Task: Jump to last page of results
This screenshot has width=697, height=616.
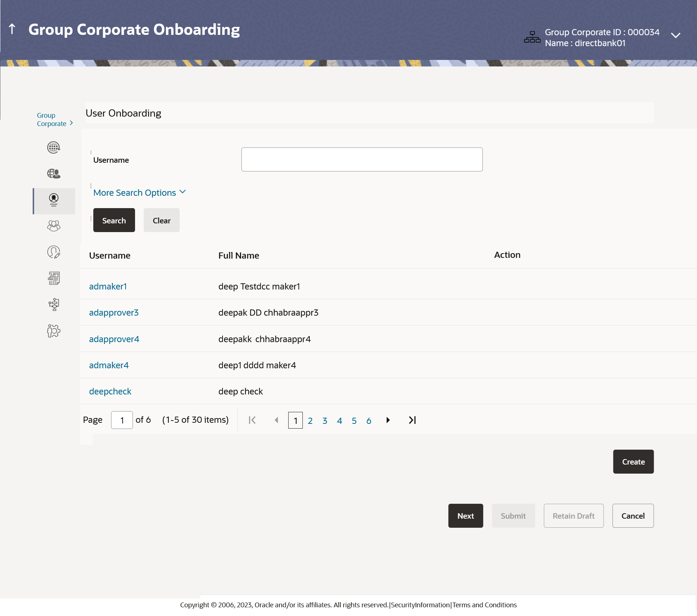Action: coord(412,420)
